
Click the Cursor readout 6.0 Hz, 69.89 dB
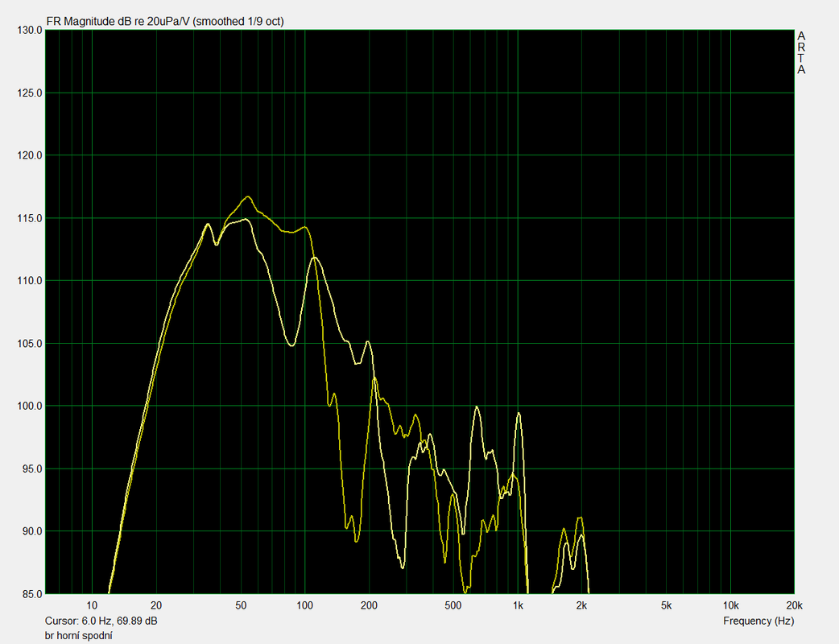click(101, 621)
